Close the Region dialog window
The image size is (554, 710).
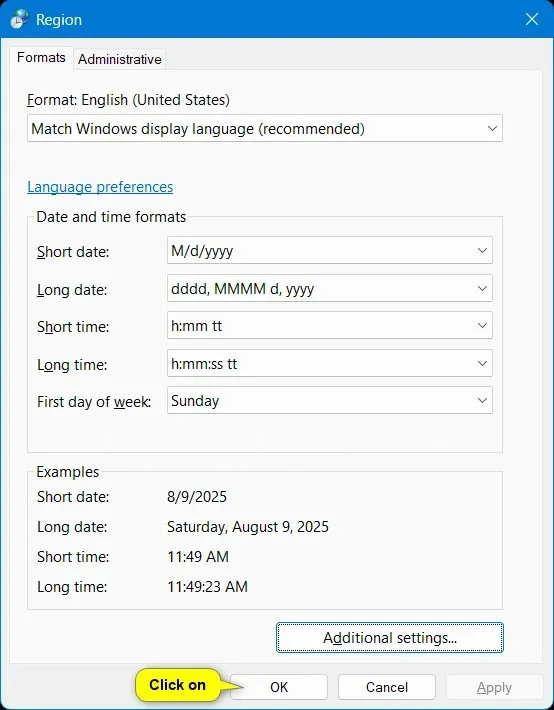[531, 19]
